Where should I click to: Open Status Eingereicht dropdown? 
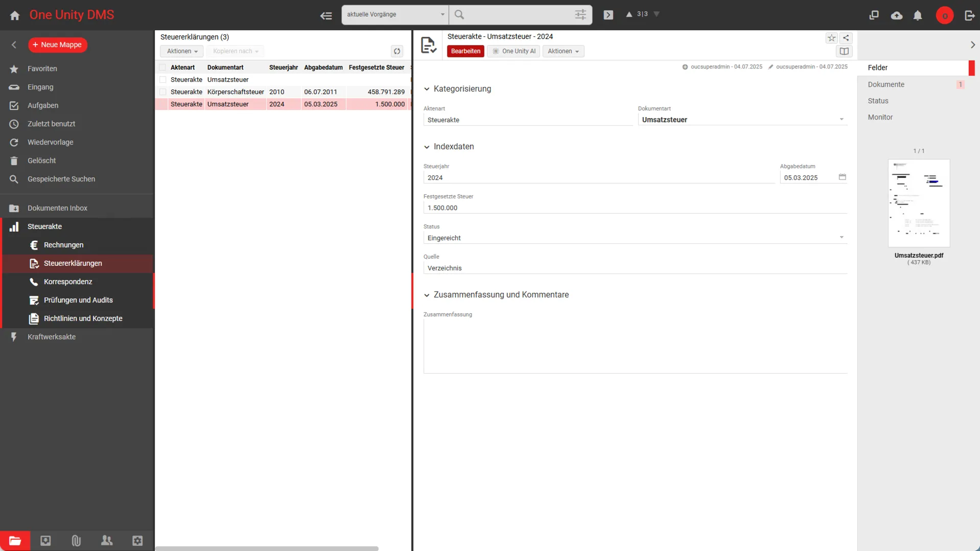pos(635,238)
